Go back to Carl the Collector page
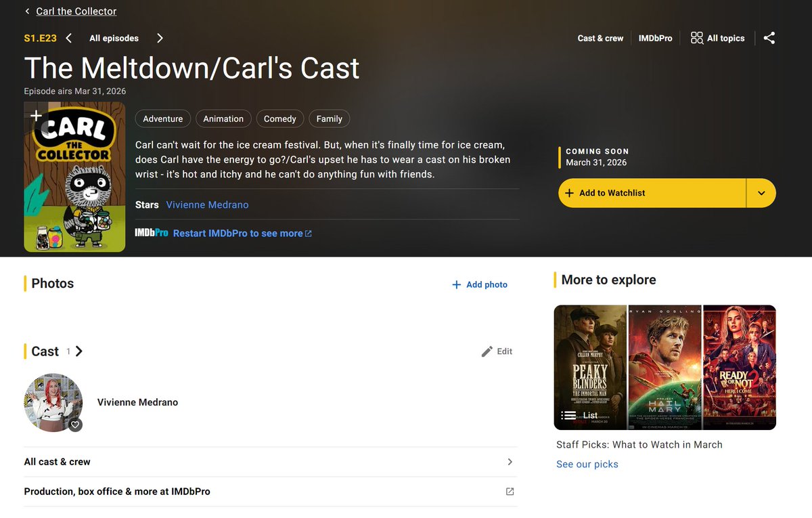Viewport: 812px width, 518px height. [76, 12]
